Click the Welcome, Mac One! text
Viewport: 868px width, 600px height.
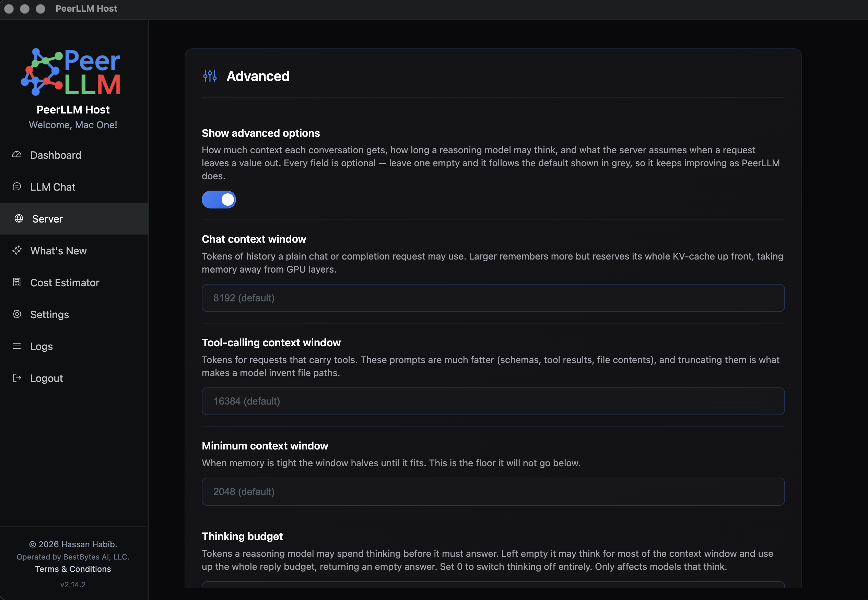coord(73,125)
